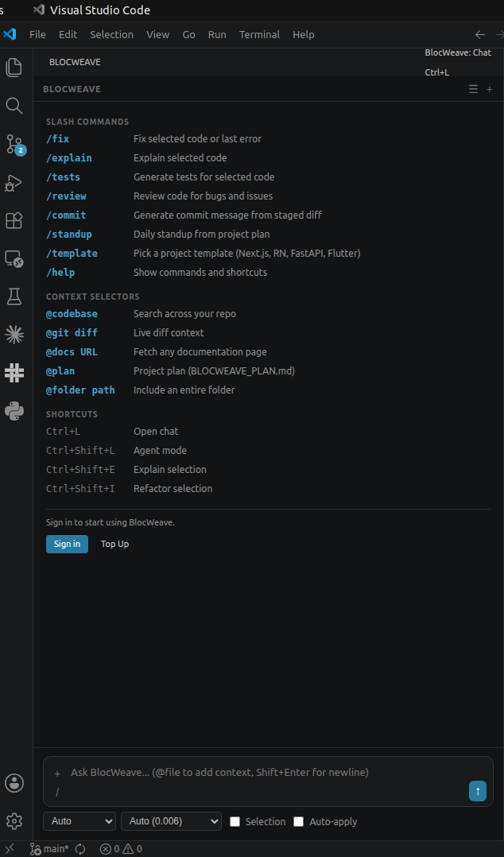The height and width of the screenshot is (857, 504).
Task: Click the 'BlocWeave: Chat' label at top right
Action: (x=458, y=53)
